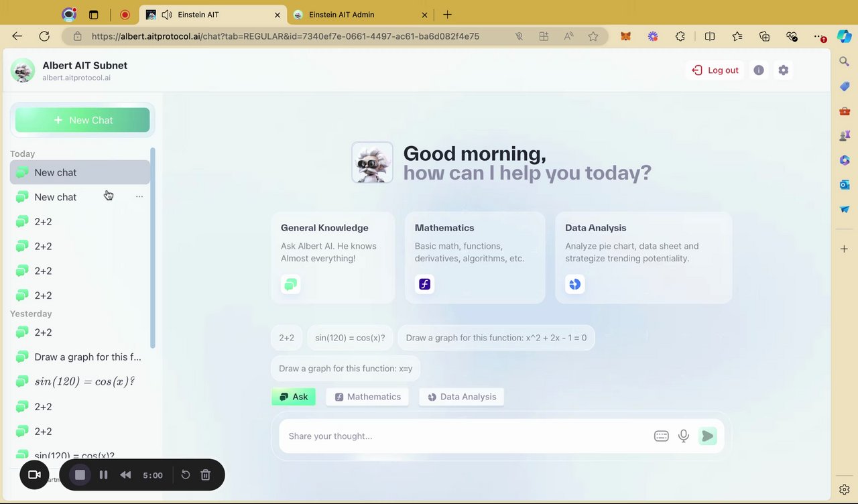This screenshot has height=504, width=858.
Task: Select the Data Analysis mode tab above input
Action: tap(461, 397)
